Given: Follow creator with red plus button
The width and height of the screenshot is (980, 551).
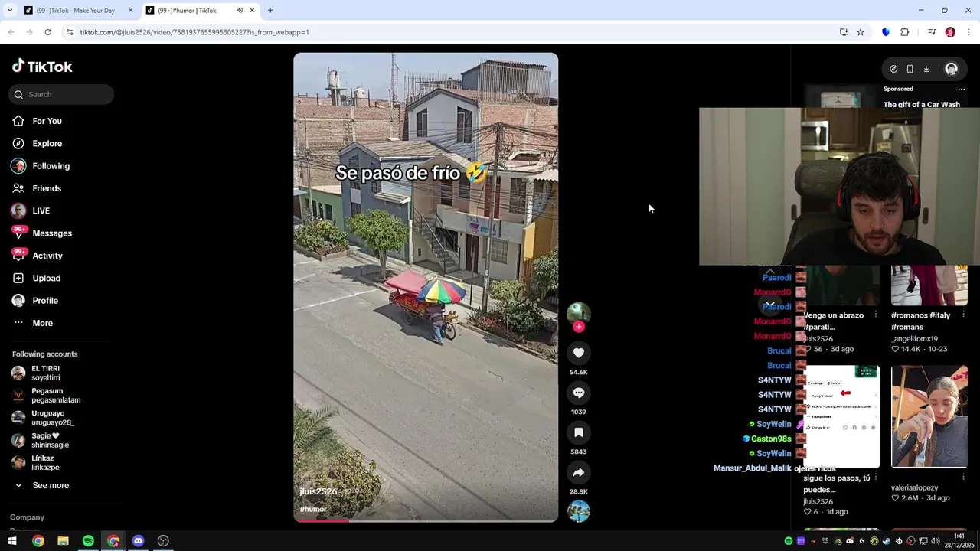Looking at the screenshot, I should pos(579,327).
